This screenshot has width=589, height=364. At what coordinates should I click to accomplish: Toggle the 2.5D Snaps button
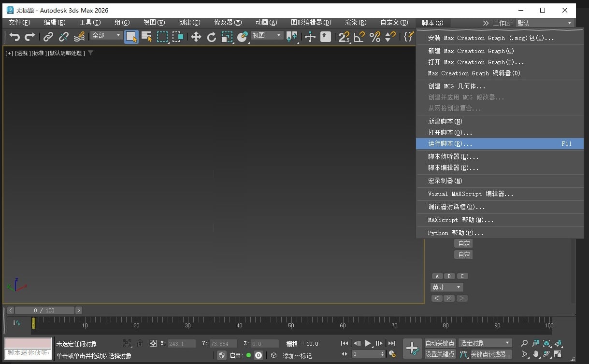pyautogui.click(x=344, y=37)
